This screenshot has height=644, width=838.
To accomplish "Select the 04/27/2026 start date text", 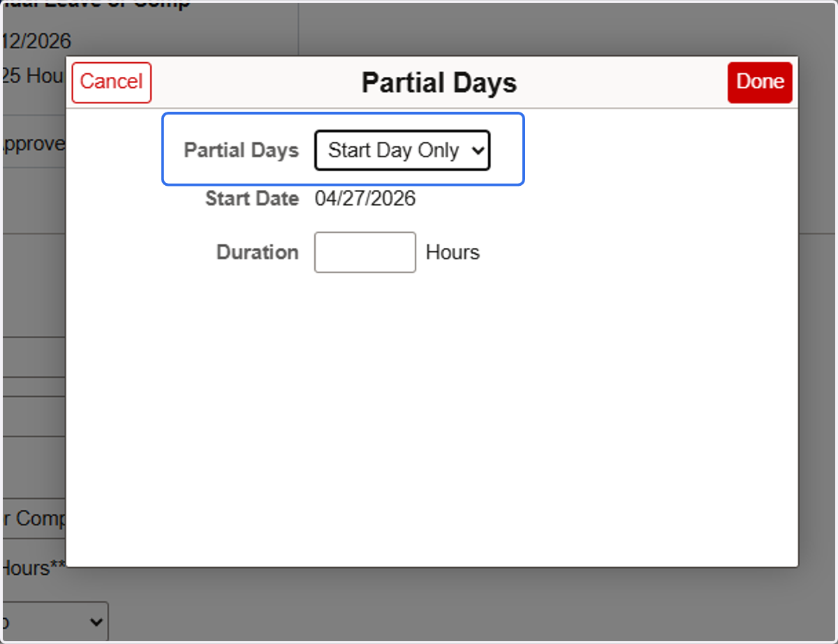I will pyautogui.click(x=365, y=199).
